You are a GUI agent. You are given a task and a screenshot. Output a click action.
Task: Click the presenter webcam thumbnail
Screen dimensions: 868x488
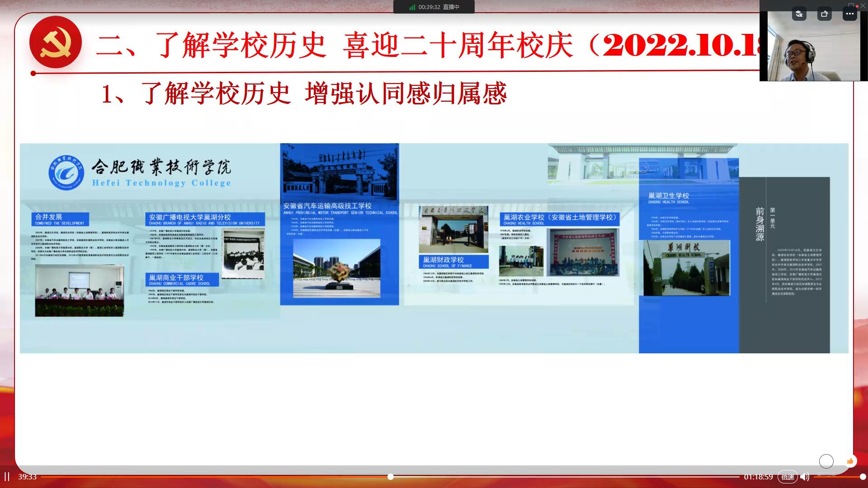[813, 50]
